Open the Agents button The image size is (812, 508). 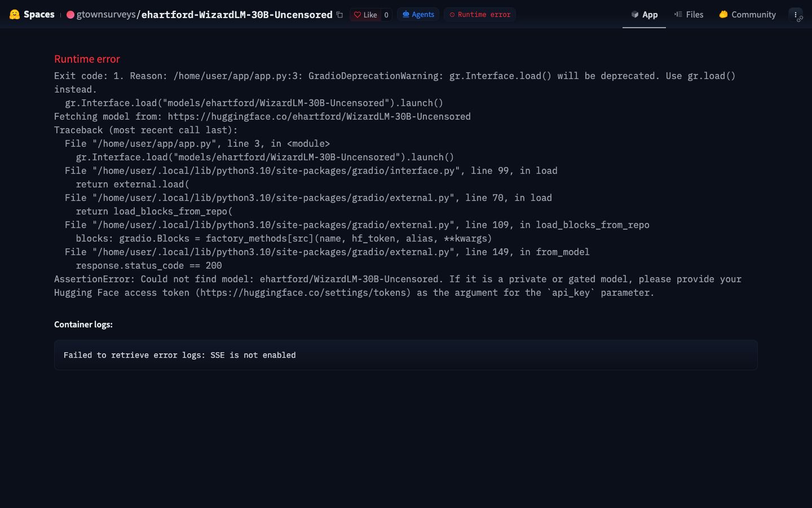click(x=418, y=15)
